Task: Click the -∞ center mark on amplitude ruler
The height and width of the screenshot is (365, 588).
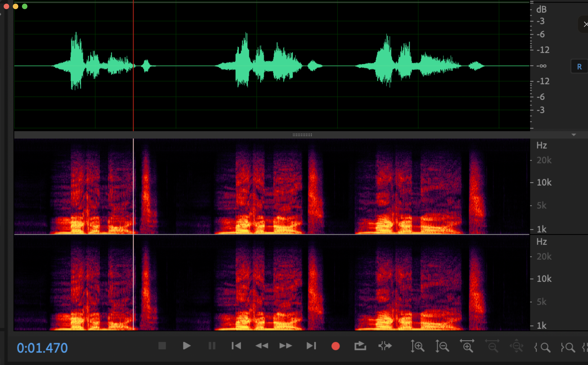Action: coord(541,66)
